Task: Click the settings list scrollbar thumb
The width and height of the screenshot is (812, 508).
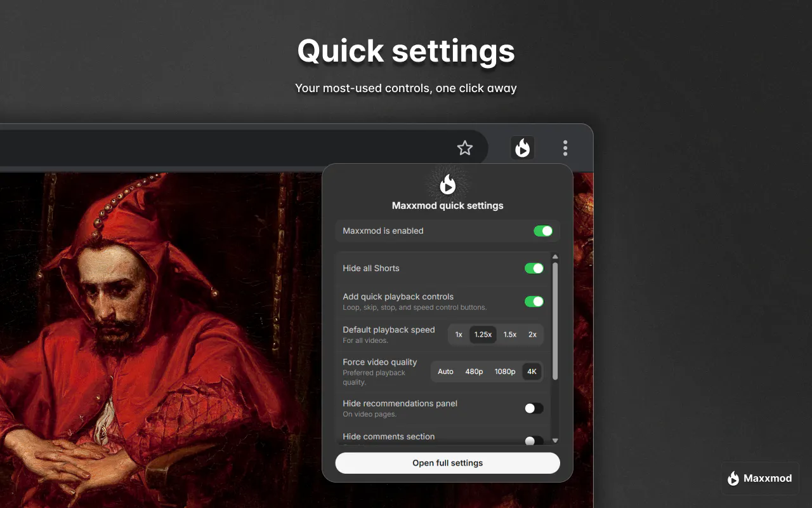Action: tap(556, 321)
